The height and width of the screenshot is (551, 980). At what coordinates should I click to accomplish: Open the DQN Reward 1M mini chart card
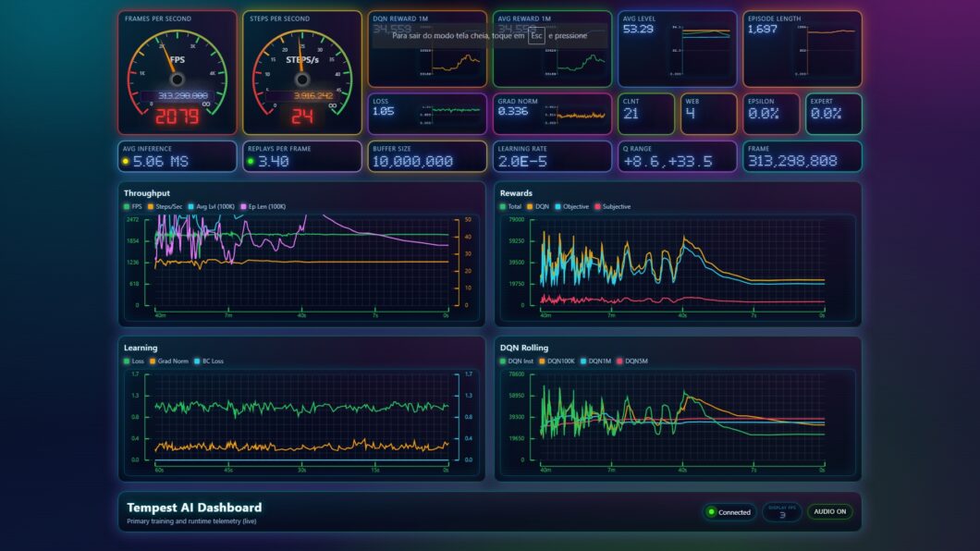427,49
